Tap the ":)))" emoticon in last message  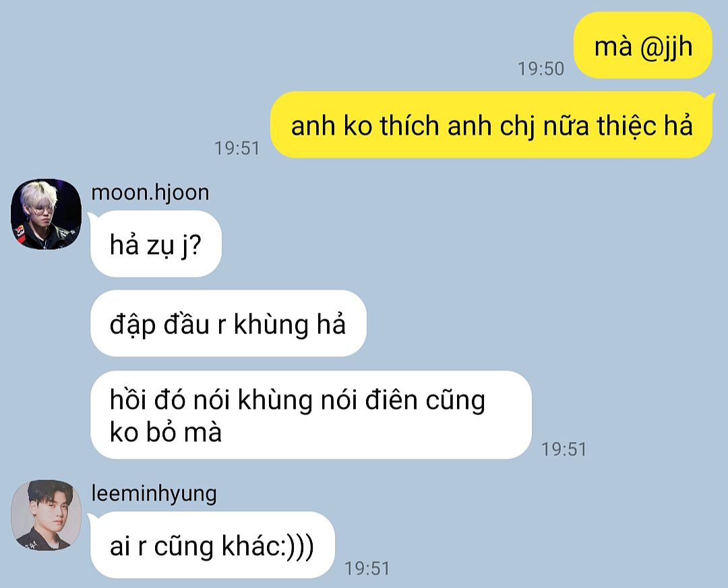click(298, 546)
